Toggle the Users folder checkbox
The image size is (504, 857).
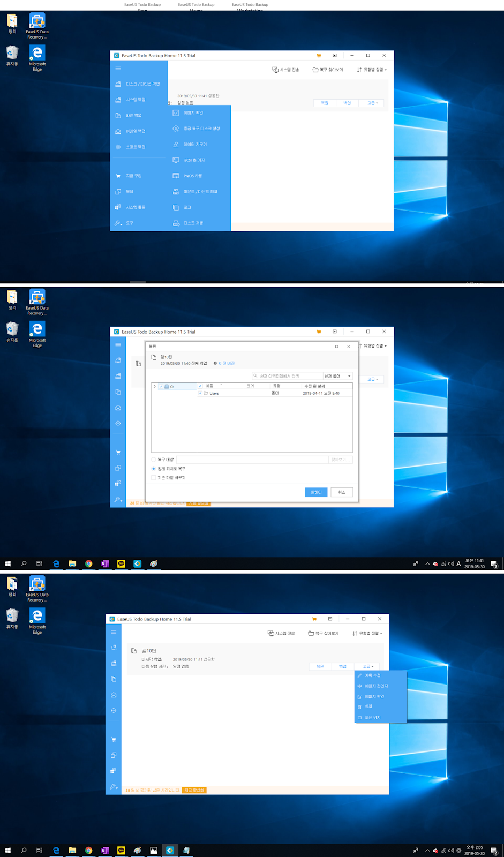click(200, 393)
